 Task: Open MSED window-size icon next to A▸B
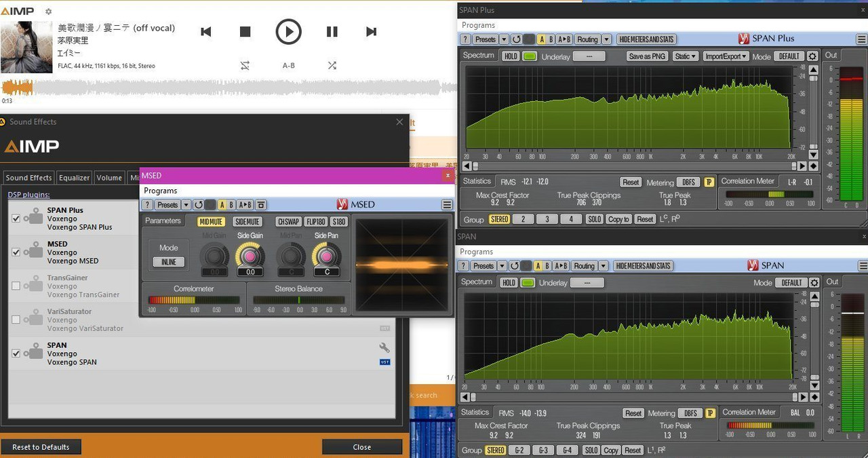coord(260,205)
